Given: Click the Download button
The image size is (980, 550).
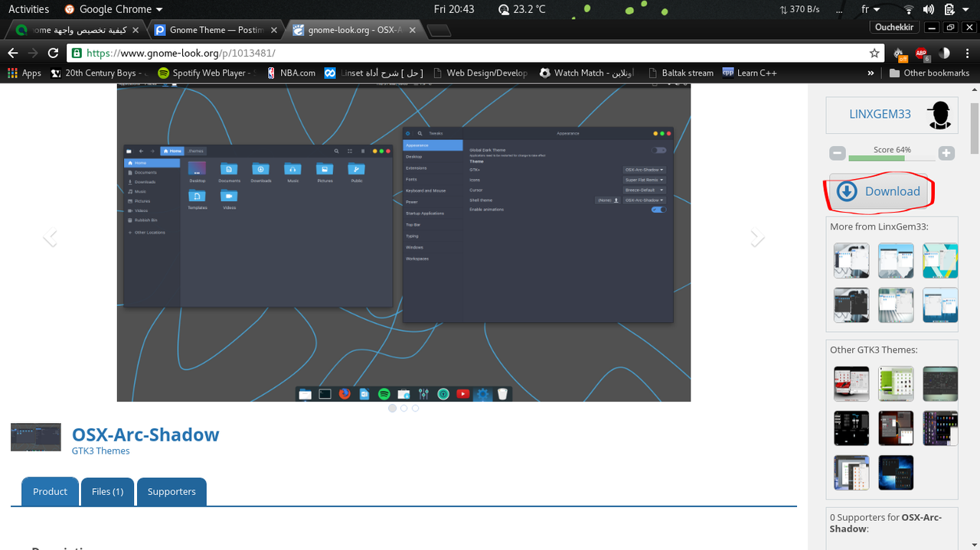Looking at the screenshot, I should pyautogui.click(x=879, y=191).
